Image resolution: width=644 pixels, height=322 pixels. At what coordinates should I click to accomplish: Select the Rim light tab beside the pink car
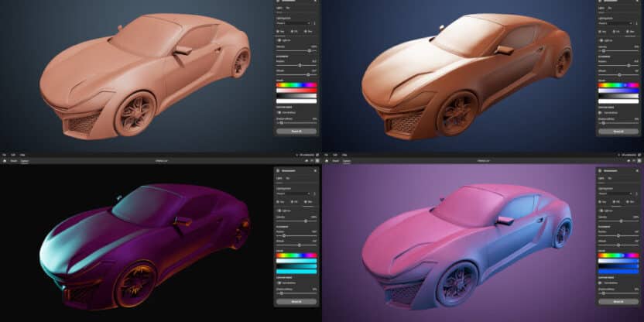[630, 202]
